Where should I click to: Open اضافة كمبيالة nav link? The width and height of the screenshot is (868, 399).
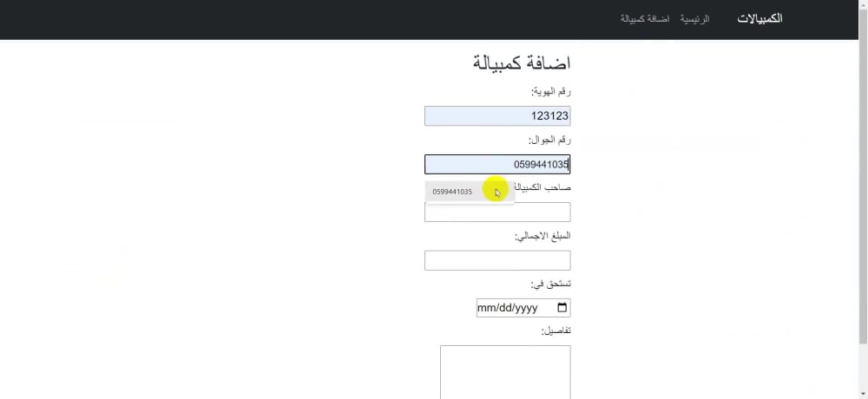click(645, 19)
